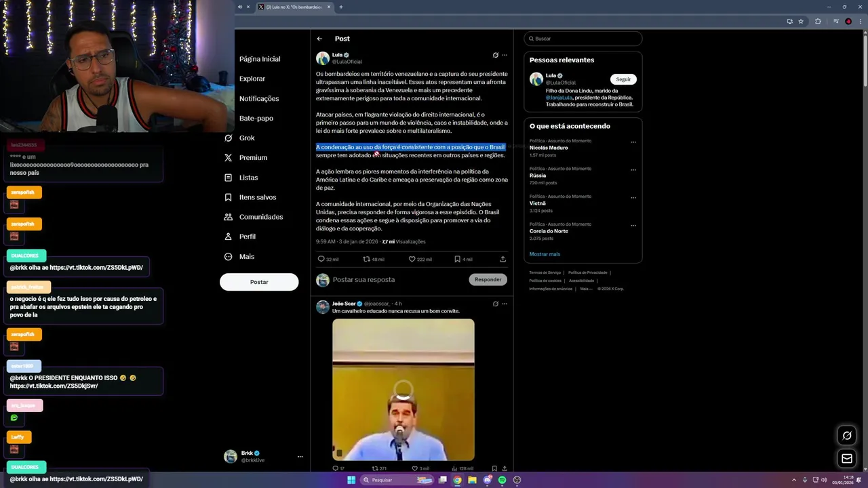Share Lula's post via share icon
Image resolution: width=868 pixels, height=488 pixels.
coord(502,259)
